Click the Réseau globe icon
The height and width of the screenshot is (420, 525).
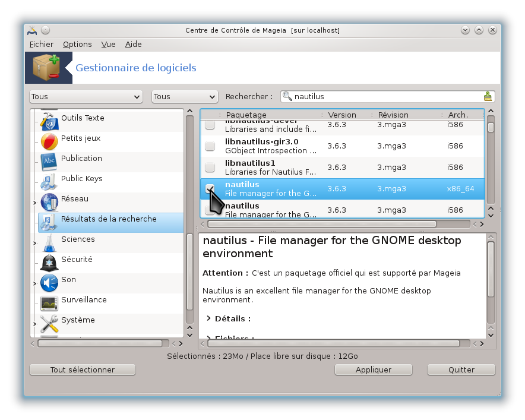click(x=49, y=203)
